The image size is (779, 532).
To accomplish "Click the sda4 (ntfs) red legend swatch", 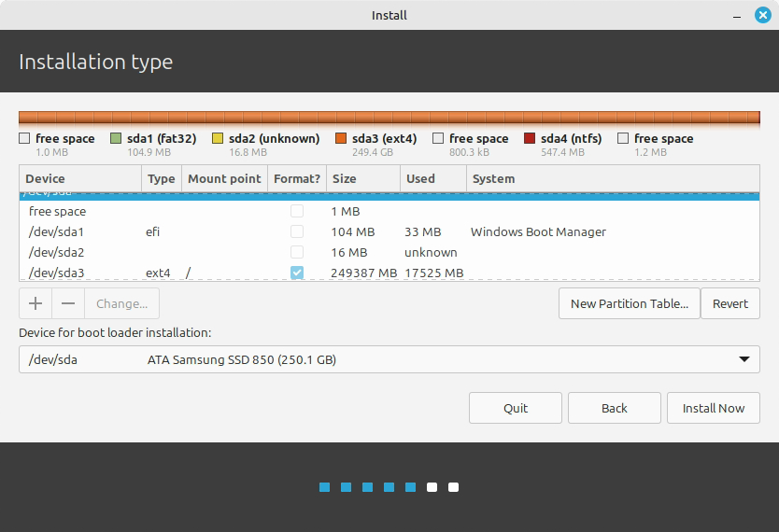I will [530, 139].
